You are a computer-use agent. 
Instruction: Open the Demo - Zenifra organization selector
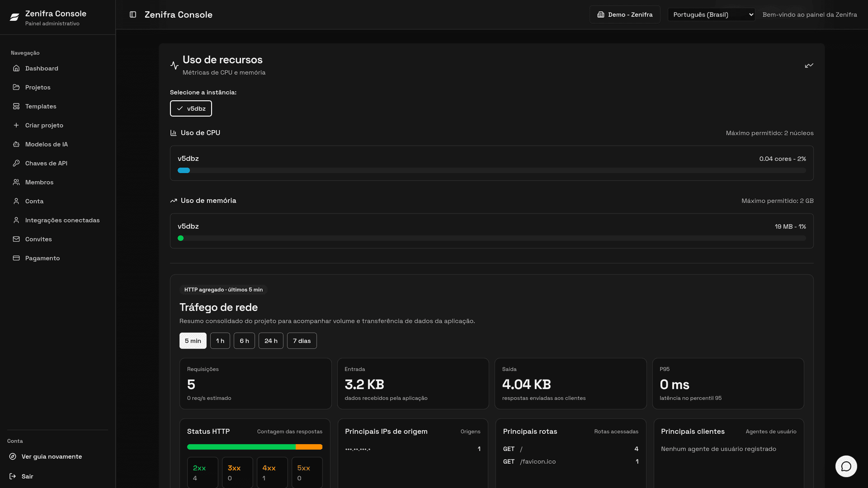tap(625, 14)
